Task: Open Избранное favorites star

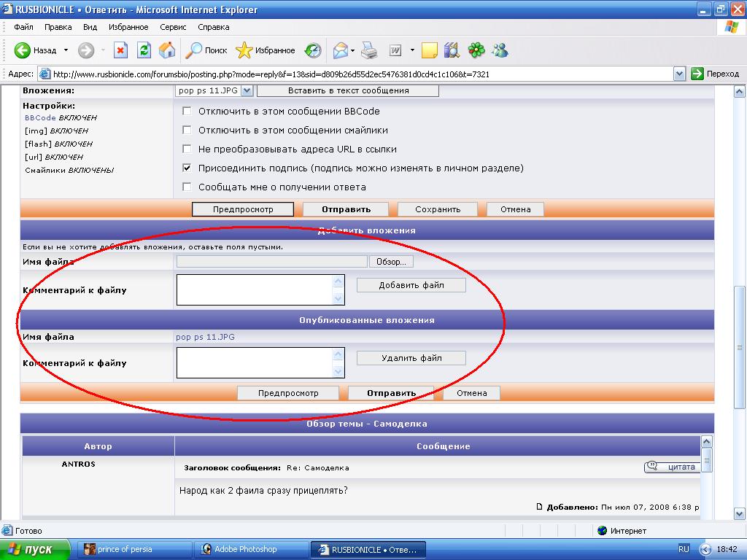Action: click(x=244, y=50)
